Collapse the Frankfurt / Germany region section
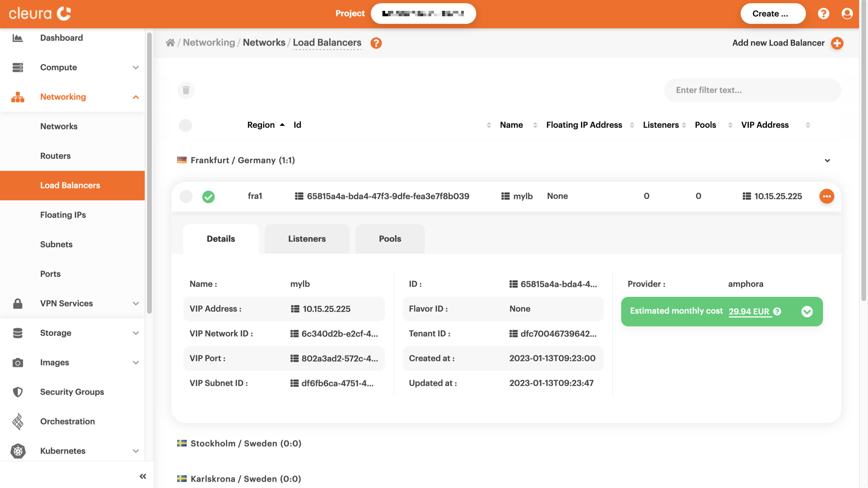Image resolution: width=868 pixels, height=488 pixels. (x=828, y=160)
